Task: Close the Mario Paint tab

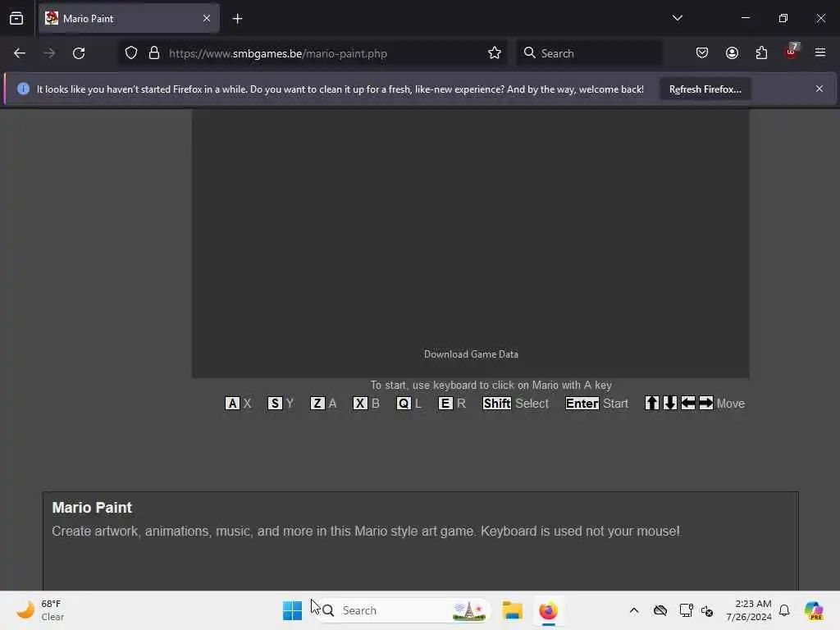Action: (207, 19)
